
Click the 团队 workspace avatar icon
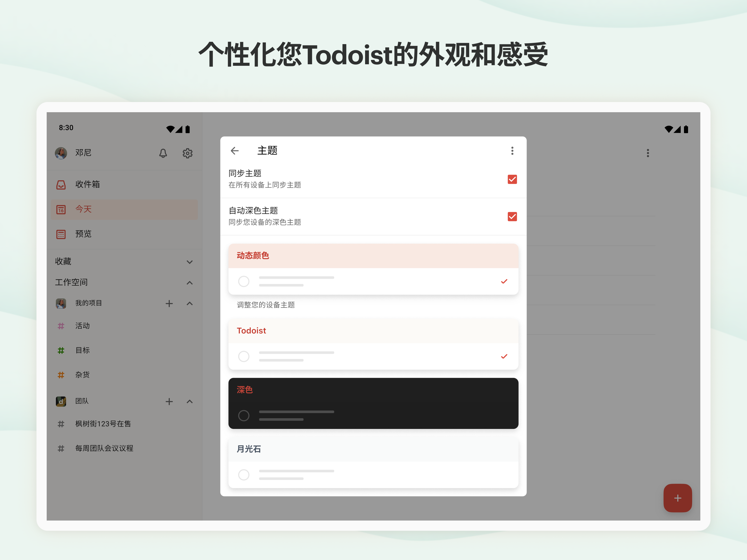click(x=61, y=401)
